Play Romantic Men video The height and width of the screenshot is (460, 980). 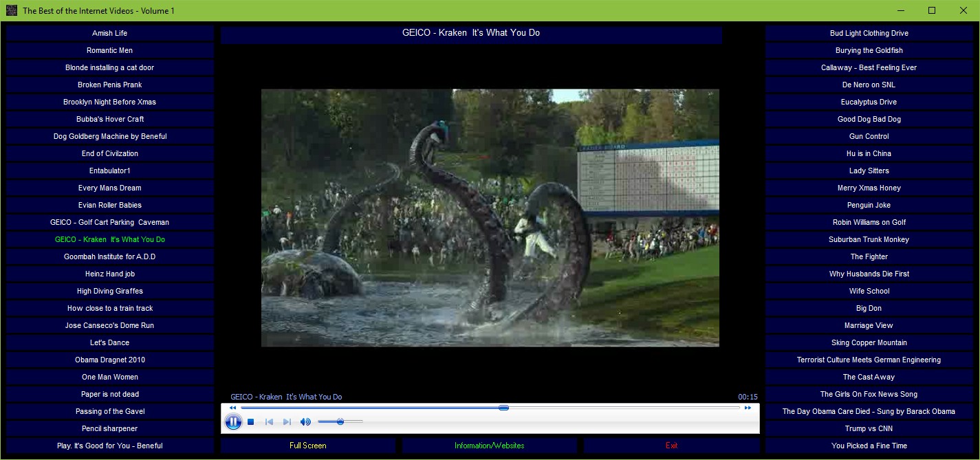(110, 50)
